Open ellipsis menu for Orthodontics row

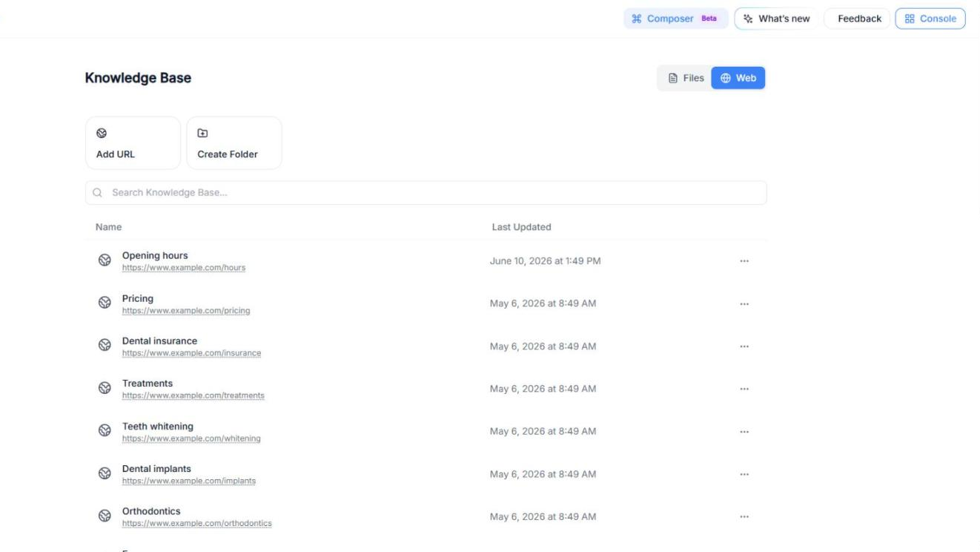click(744, 517)
